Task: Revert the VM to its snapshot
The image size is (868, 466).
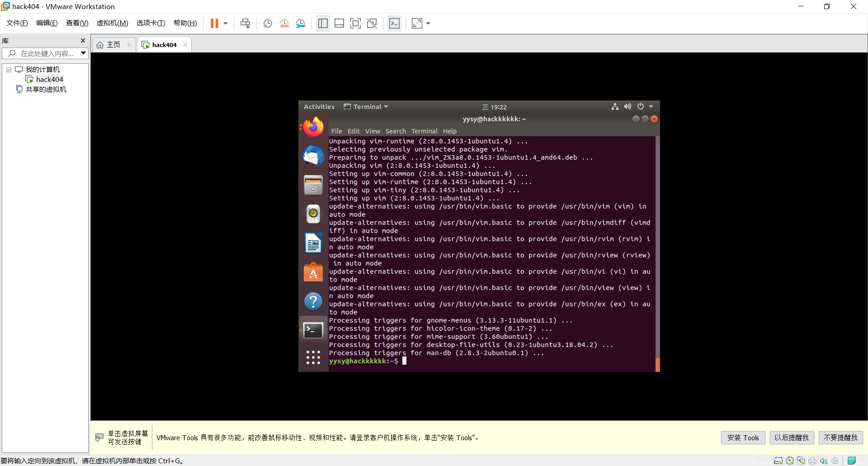Action: tap(284, 24)
